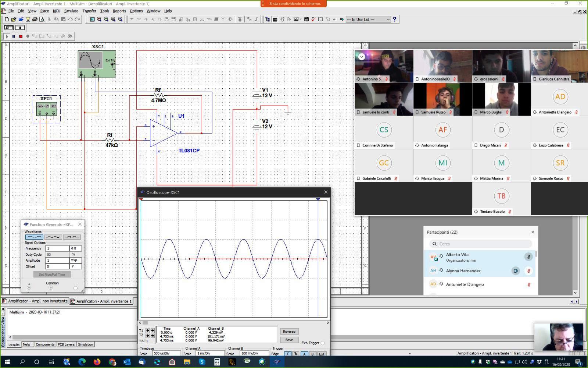Start the simulation with the Run button
The image size is (588, 368).
(x=7, y=36)
